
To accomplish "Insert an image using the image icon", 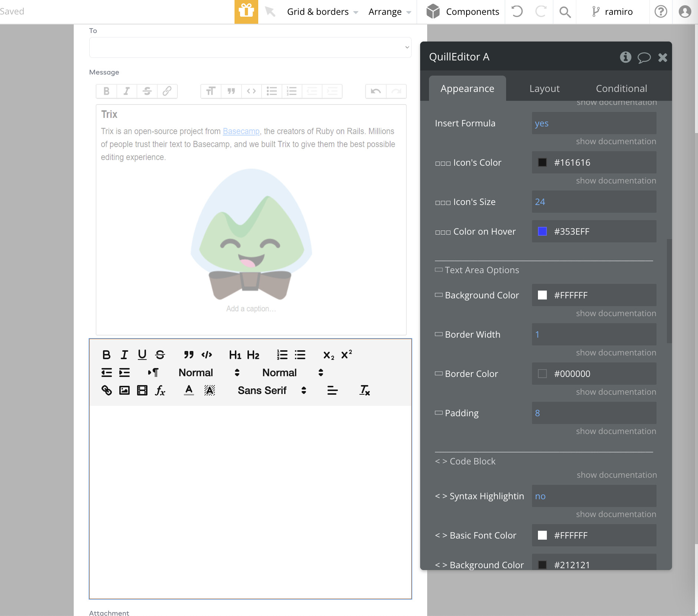I will pos(124,390).
